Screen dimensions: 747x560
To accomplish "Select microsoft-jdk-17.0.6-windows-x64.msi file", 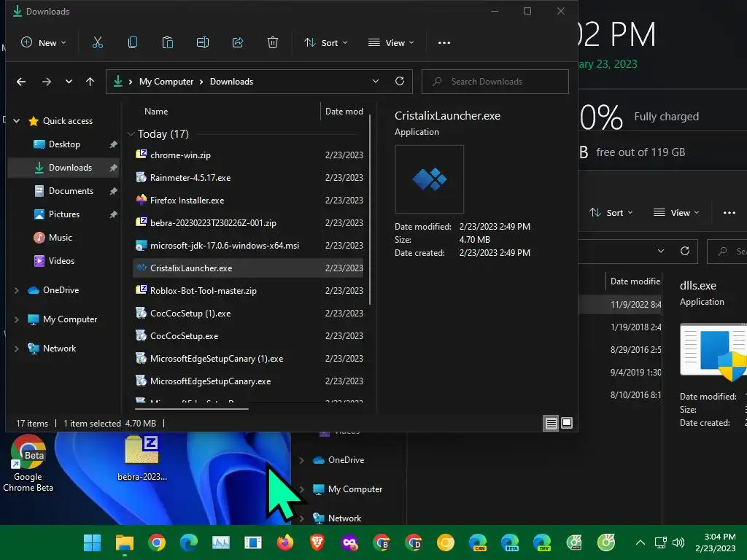I will 248,246.
